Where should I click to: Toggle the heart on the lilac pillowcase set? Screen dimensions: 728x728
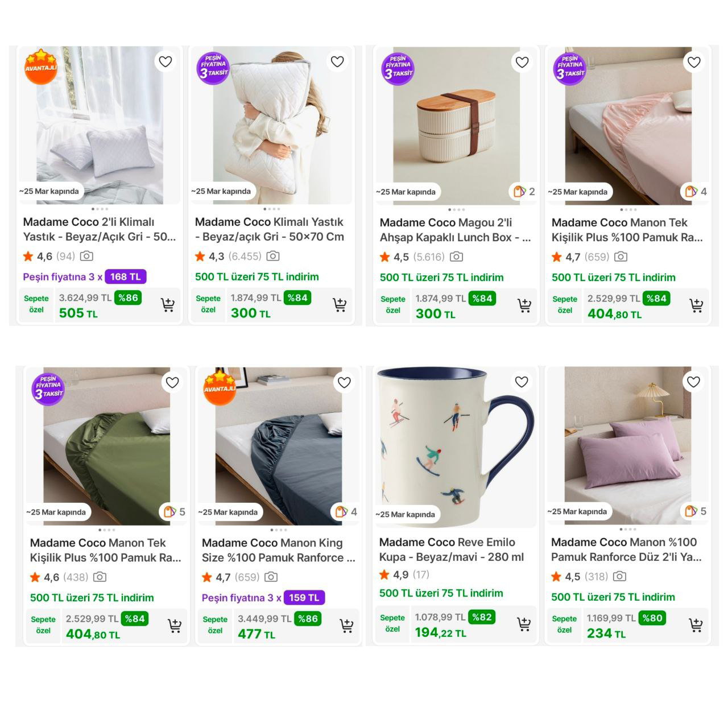[x=693, y=382]
